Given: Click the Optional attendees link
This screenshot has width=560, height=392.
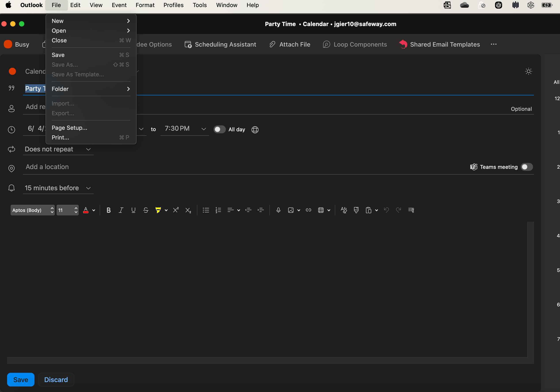Looking at the screenshot, I should click(521, 109).
